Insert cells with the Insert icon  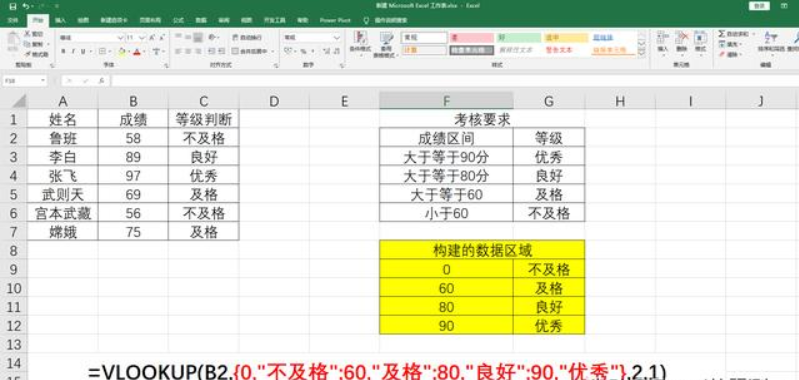[663, 42]
